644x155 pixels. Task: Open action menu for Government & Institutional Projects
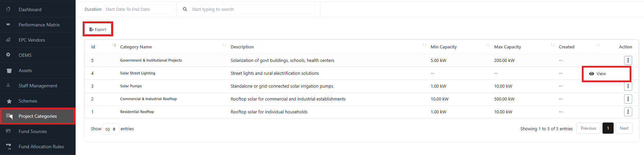tap(628, 60)
